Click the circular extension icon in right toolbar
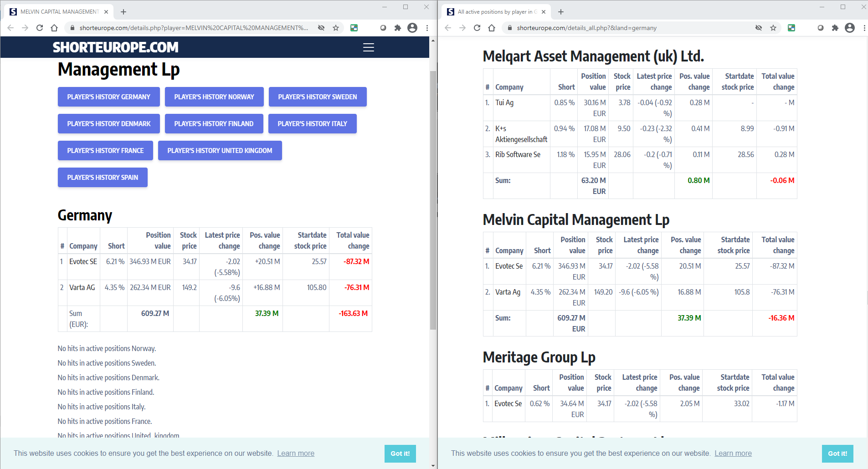 (821, 28)
